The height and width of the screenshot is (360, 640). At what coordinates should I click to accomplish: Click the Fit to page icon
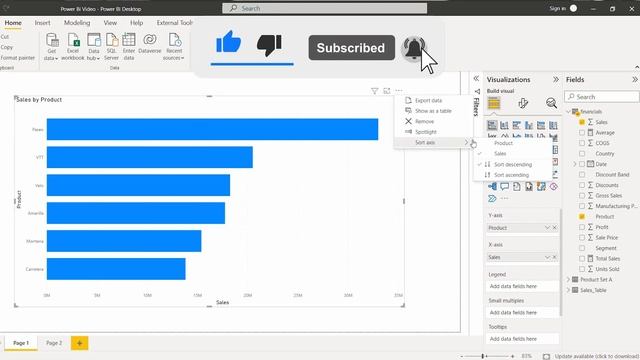pos(547,356)
